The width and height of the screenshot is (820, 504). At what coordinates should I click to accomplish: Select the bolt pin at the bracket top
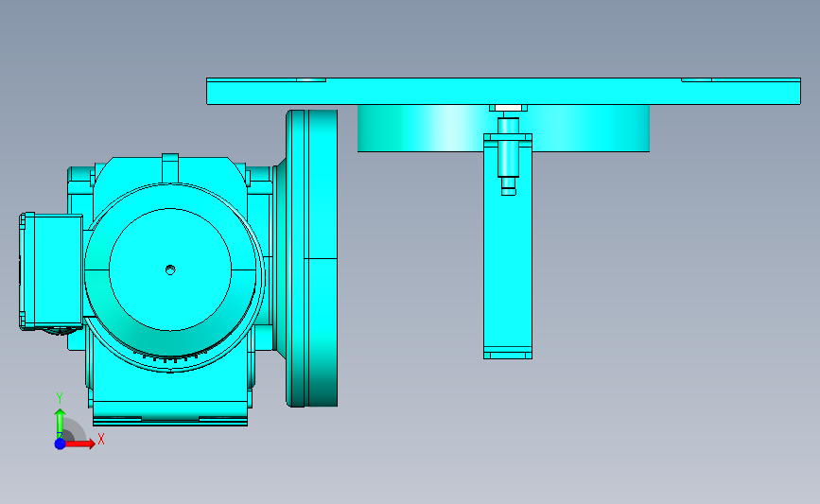coord(508,155)
